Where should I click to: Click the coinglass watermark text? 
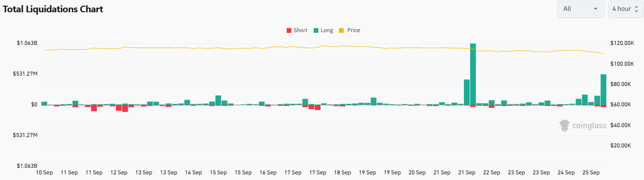point(589,126)
